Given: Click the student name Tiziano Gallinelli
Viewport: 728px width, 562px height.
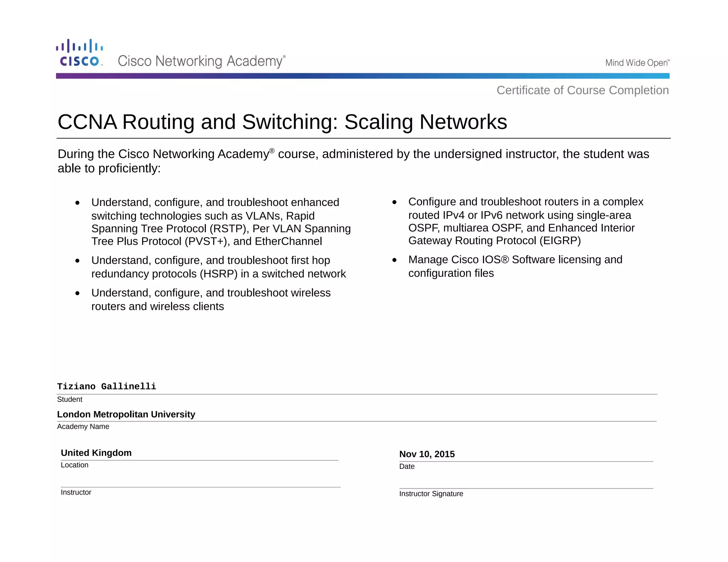Looking at the screenshot, I should (x=107, y=387).
